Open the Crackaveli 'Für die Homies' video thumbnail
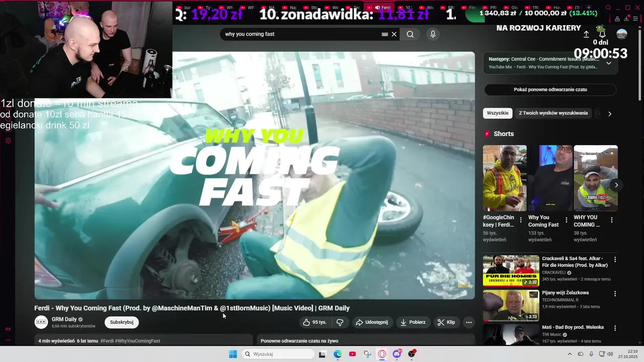Viewport: 644px width, 362px height. pos(511,271)
